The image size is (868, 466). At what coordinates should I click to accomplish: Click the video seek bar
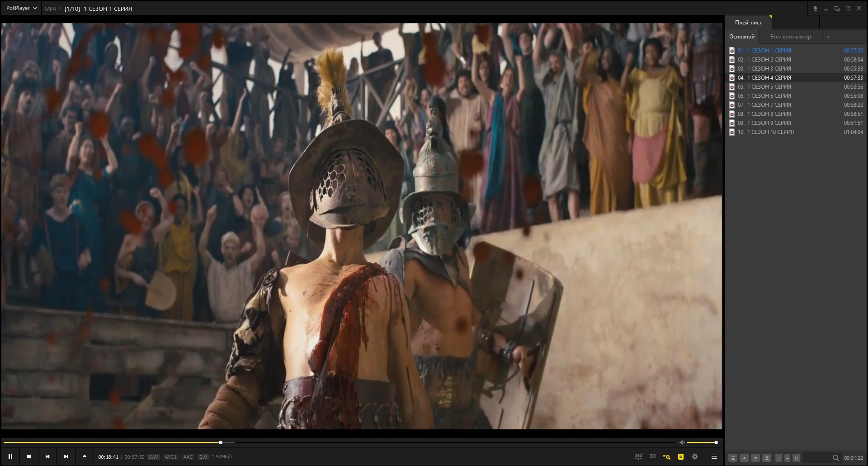point(339,442)
